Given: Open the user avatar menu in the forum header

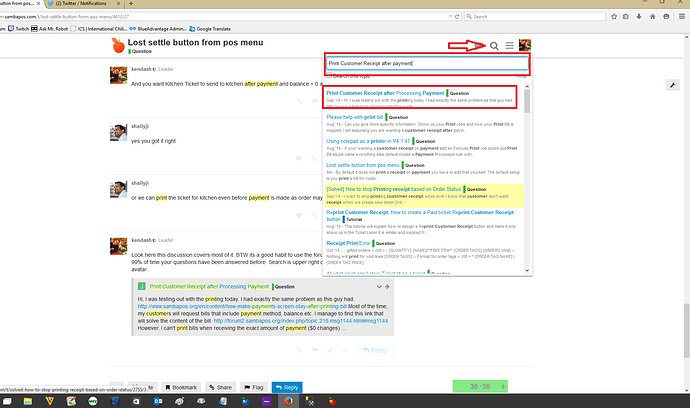Looking at the screenshot, I should click(x=525, y=45).
